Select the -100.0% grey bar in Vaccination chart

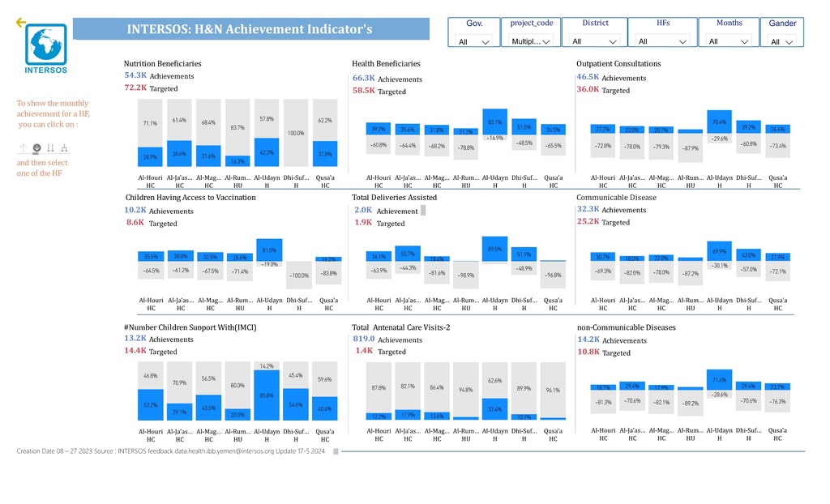click(299, 275)
